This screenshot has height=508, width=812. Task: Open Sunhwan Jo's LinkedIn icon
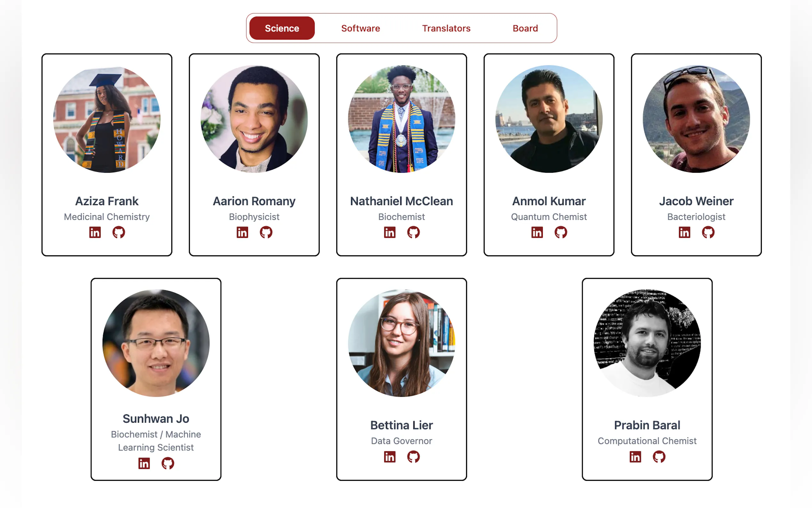coord(144,463)
